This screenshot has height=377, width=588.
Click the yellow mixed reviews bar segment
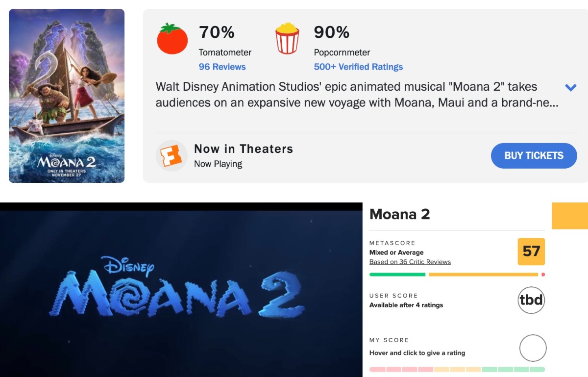tap(483, 275)
